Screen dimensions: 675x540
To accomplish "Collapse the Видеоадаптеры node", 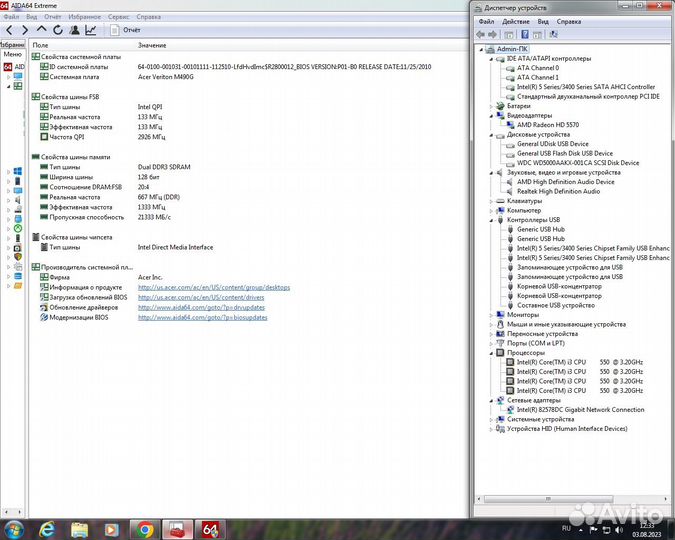I will (x=491, y=116).
